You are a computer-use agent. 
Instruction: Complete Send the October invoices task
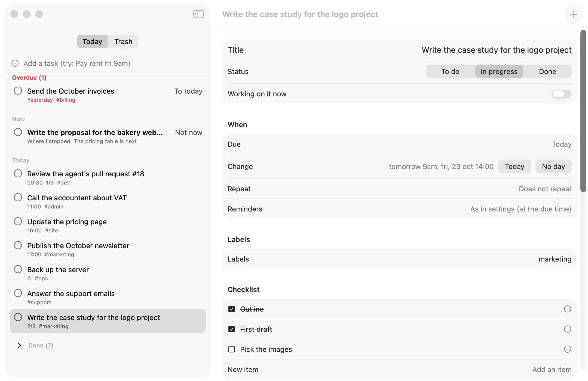(18, 91)
